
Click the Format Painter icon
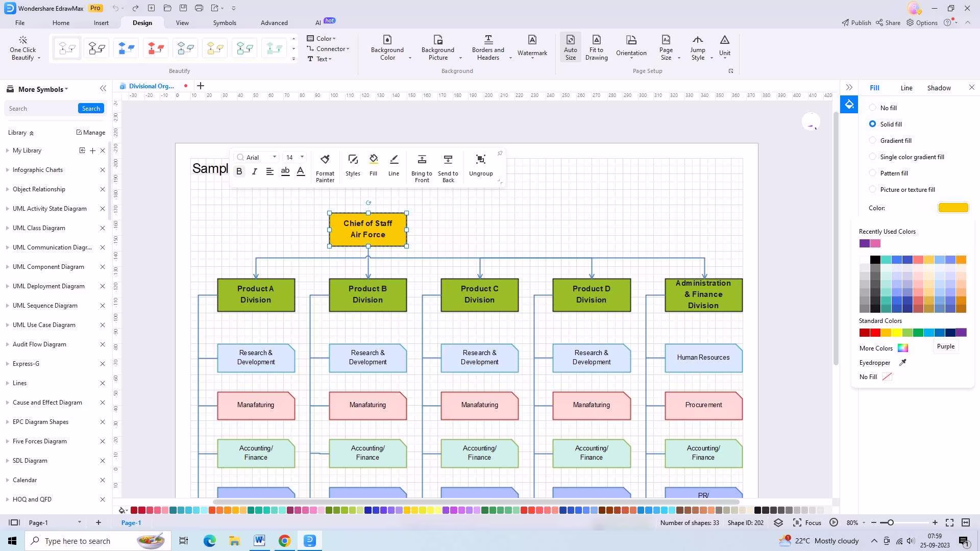[325, 160]
